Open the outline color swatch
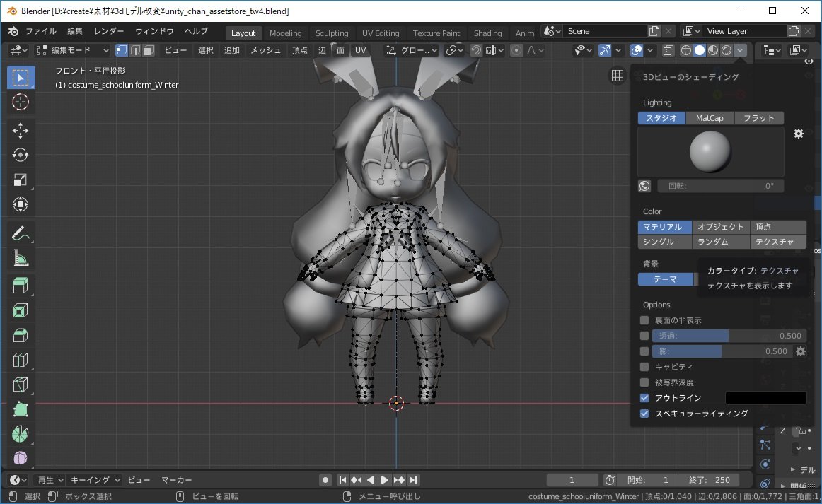 765,398
